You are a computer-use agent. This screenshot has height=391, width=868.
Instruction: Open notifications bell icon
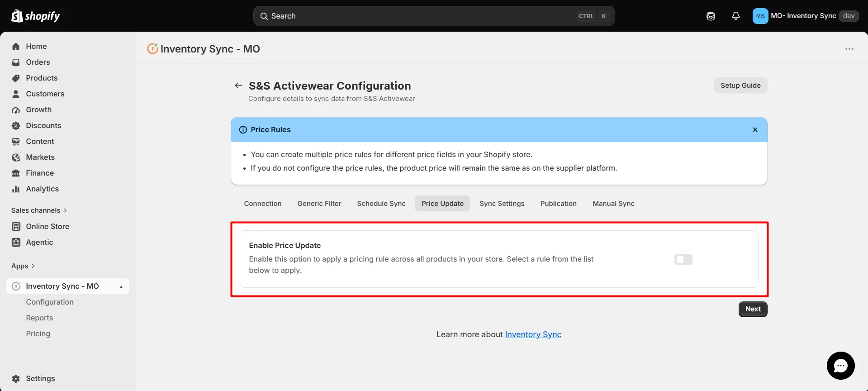[x=736, y=16]
